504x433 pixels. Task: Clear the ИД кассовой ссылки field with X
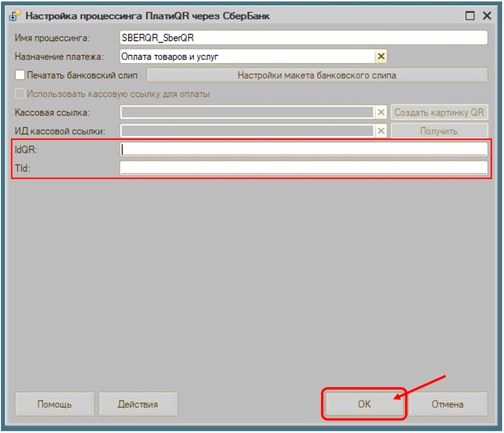(x=381, y=131)
